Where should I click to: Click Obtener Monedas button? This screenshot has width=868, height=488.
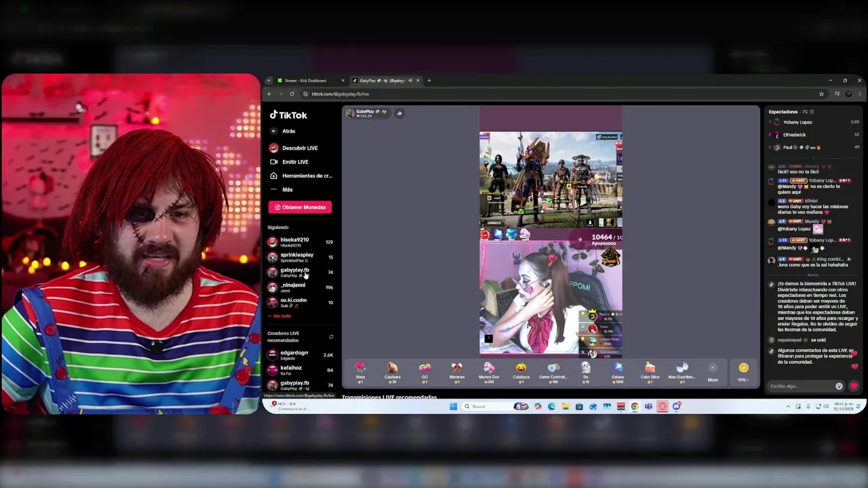point(300,207)
